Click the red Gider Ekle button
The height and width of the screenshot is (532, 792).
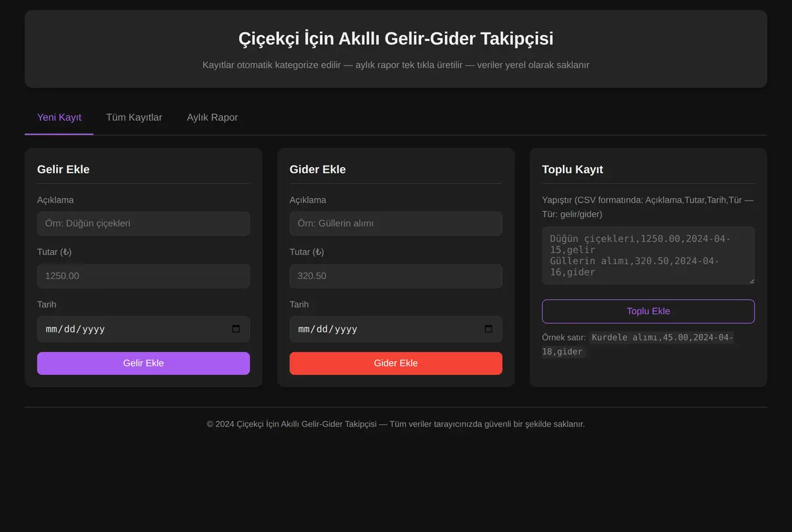(396, 363)
